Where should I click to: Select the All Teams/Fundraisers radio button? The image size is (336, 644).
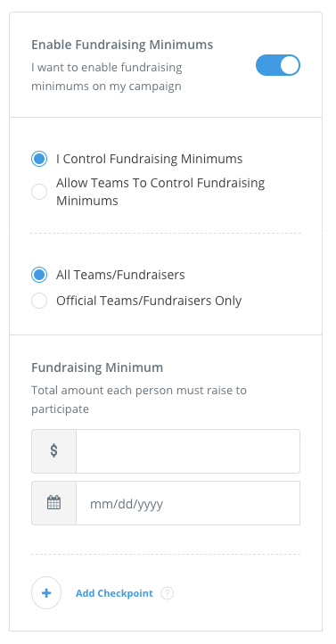(39, 275)
